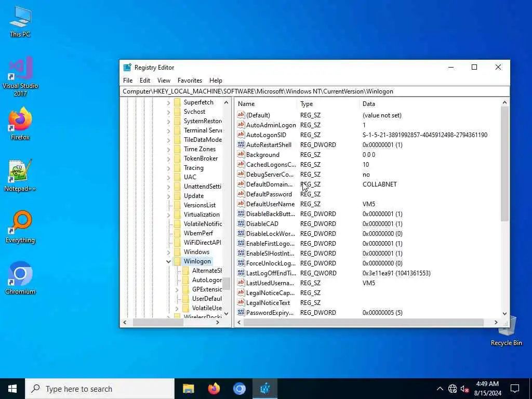Image resolution: width=532 pixels, height=399 pixels.
Task: Click the muted volume tray icon
Action: (x=465, y=389)
